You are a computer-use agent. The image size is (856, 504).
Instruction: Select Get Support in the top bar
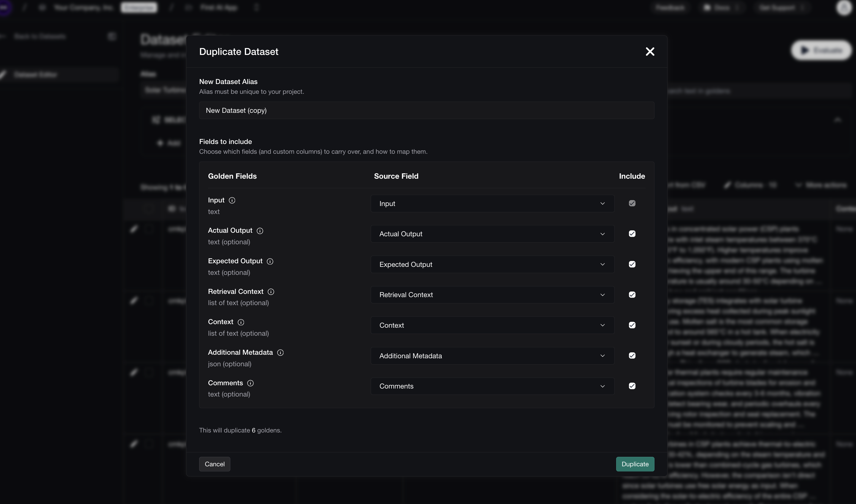(778, 7)
